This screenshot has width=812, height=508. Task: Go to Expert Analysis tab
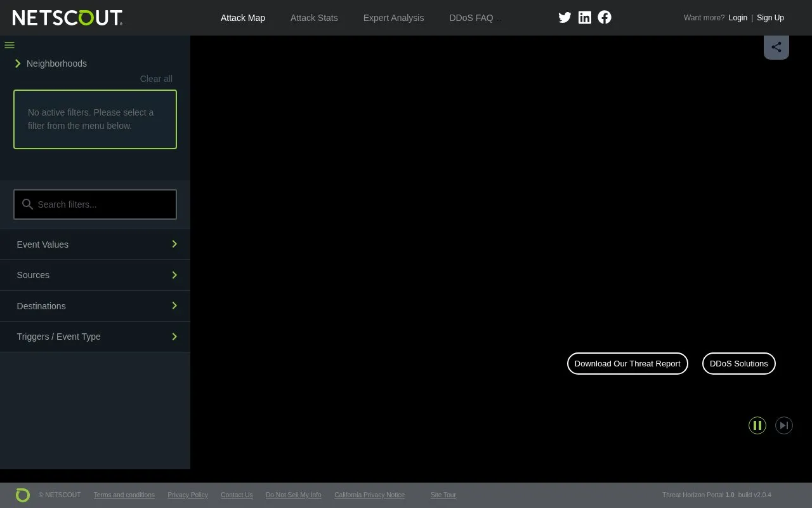pyautogui.click(x=393, y=18)
